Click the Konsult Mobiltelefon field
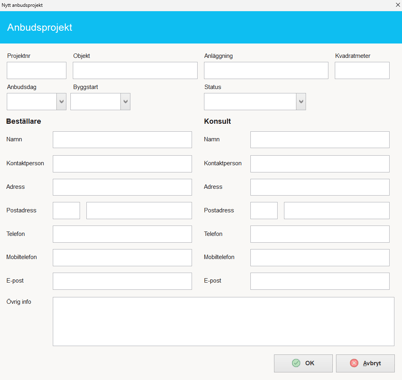The height and width of the screenshot is (380, 402). point(320,258)
